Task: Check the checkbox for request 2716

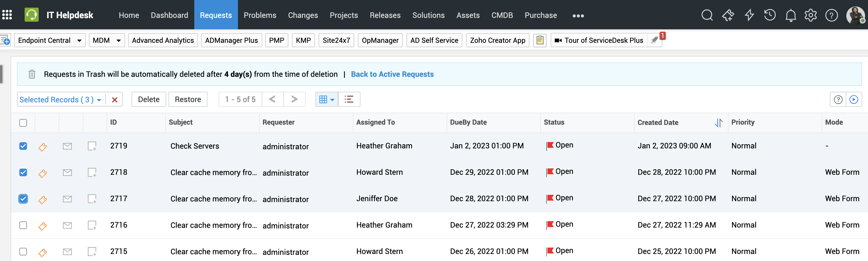Action: point(23,225)
